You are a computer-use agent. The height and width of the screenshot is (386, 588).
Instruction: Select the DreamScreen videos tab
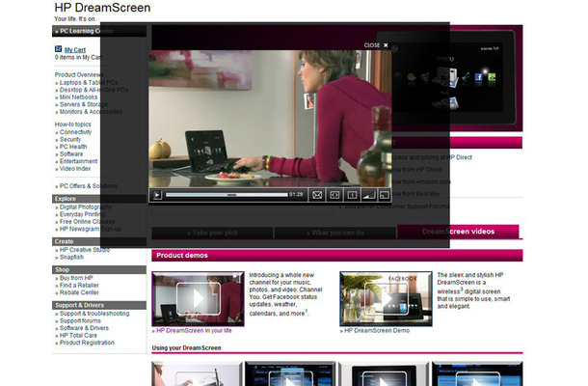458,232
